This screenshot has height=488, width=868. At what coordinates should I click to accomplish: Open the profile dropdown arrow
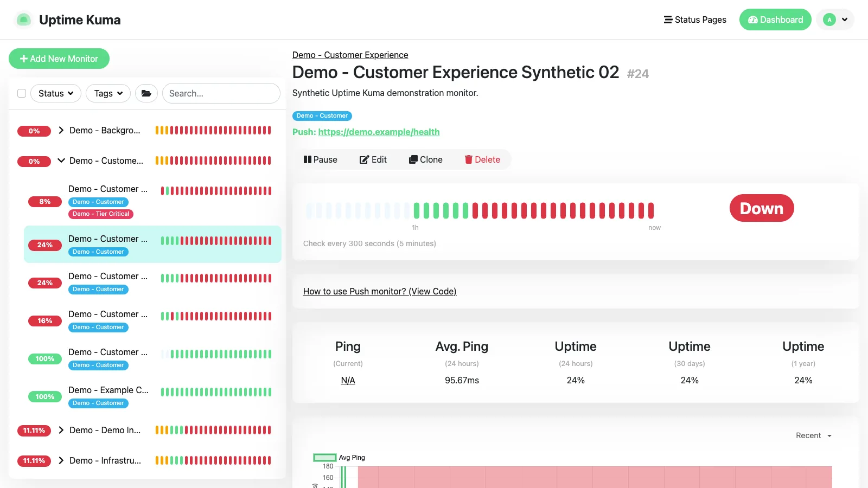point(845,20)
